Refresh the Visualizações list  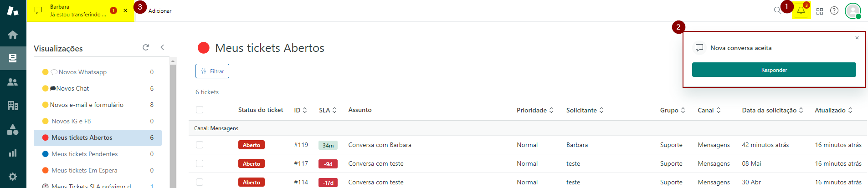pyautogui.click(x=146, y=47)
